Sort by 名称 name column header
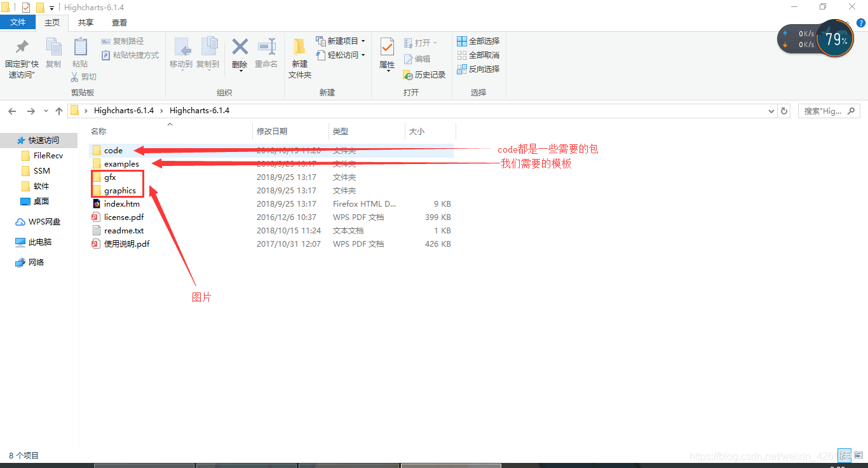This screenshot has width=868, height=468. [98, 131]
